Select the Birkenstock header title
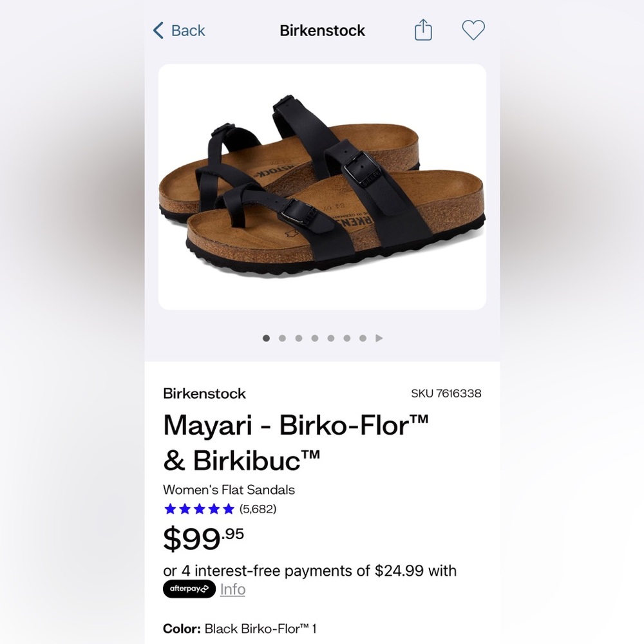Viewport: 644px width, 644px height. coord(322,30)
